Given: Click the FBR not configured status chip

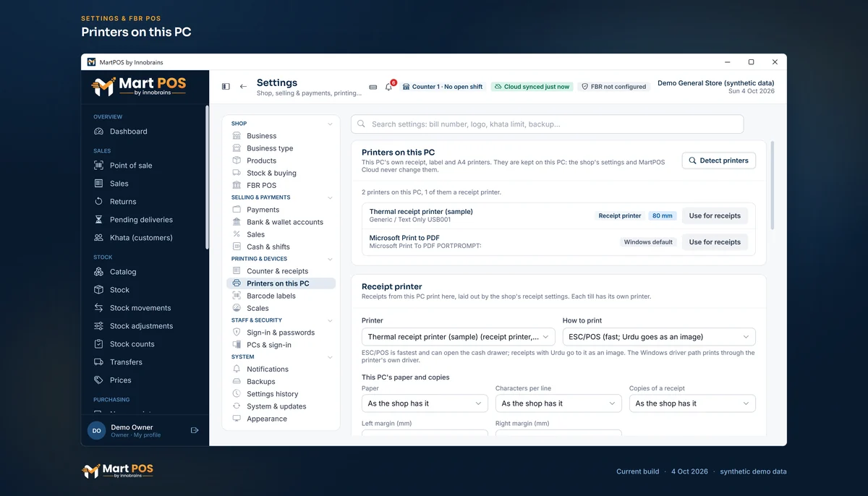Looking at the screenshot, I should 614,87.
